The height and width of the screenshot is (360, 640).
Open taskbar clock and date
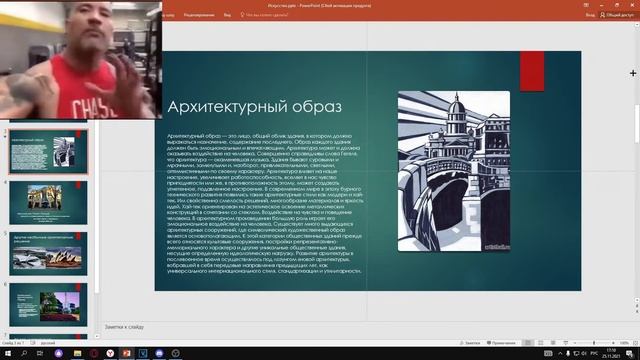pyautogui.click(x=611, y=353)
